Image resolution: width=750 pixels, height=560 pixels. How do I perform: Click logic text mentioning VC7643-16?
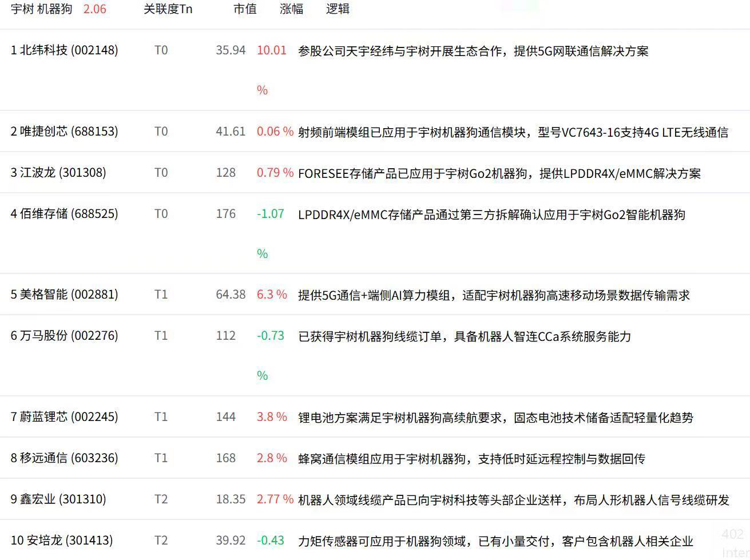pos(513,132)
